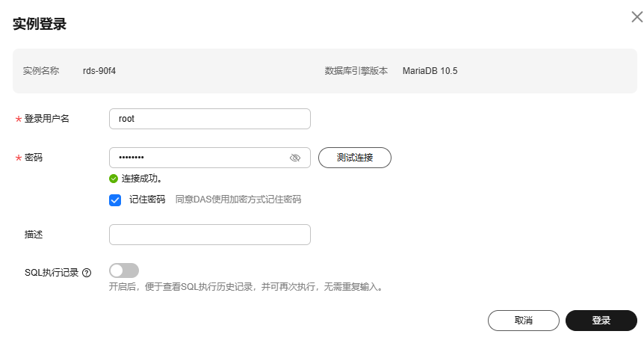Click the SQL执行记录 label
This screenshot has height=340, width=644.
click(x=52, y=273)
